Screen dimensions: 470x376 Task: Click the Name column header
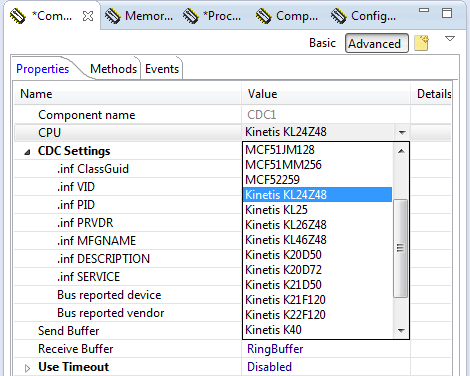point(127,94)
